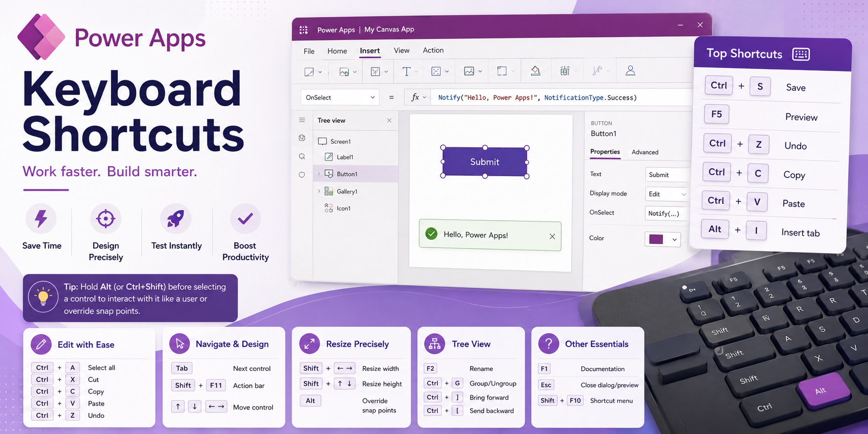Click the Save Time lightning icon
Image resolution: width=868 pixels, height=434 pixels.
point(41,219)
